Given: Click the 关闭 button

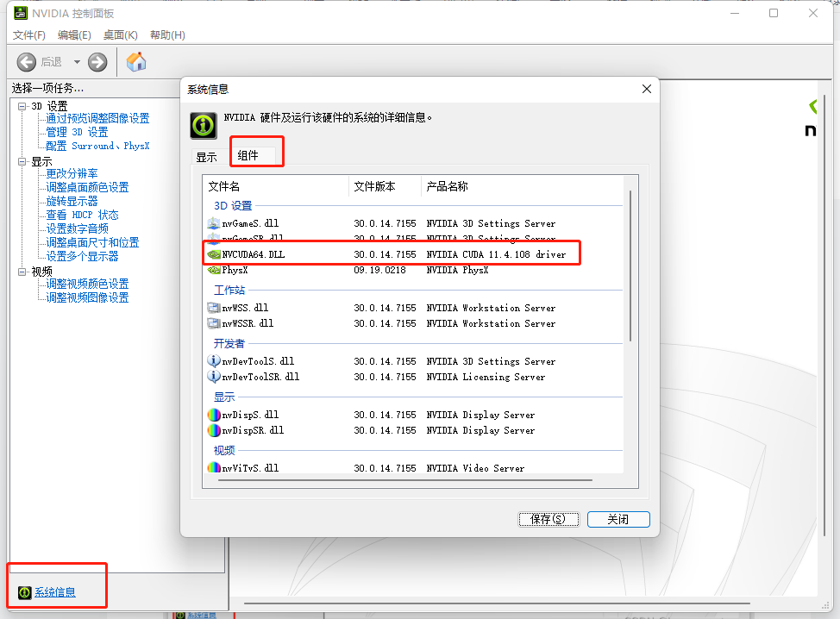Looking at the screenshot, I should coord(618,519).
